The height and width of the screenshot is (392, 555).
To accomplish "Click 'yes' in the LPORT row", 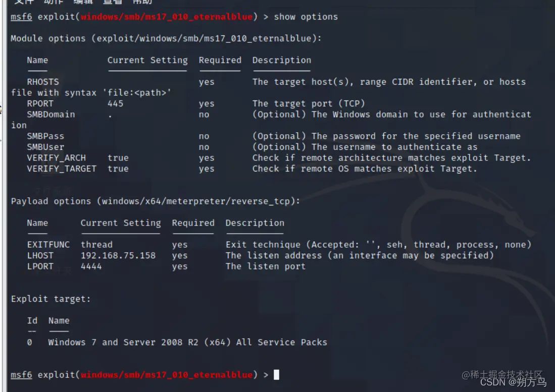I will (180, 267).
